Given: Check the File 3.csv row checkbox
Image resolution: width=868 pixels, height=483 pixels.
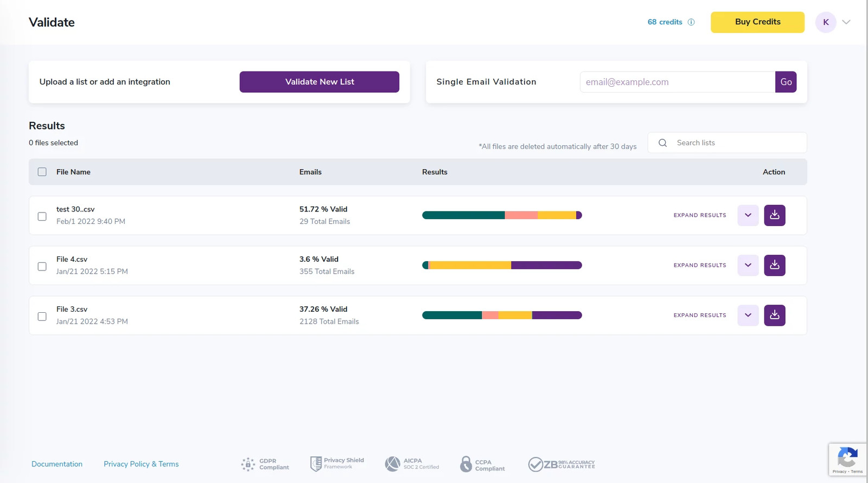Looking at the screenshot, I should (x=42, y=316).
